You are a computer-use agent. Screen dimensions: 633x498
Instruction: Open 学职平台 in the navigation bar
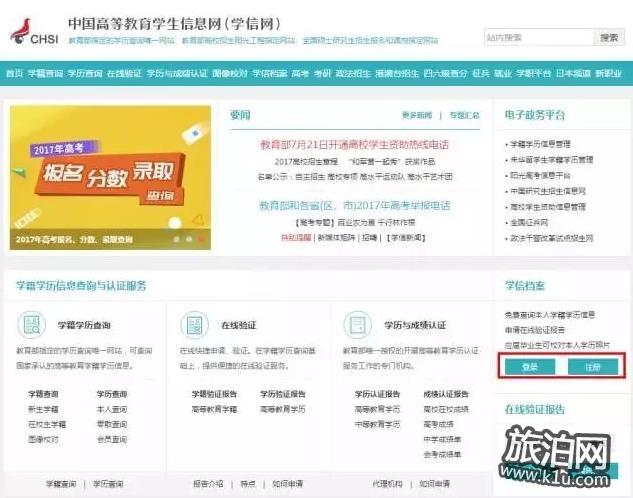tap(534, 73)
